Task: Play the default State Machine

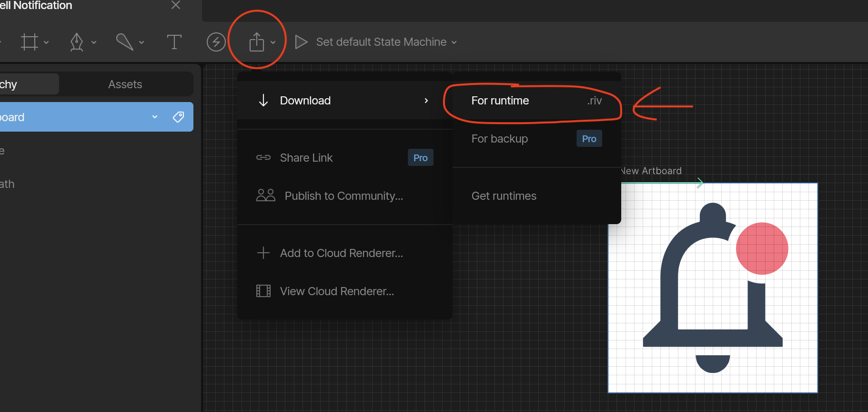Action: point(301,42)
